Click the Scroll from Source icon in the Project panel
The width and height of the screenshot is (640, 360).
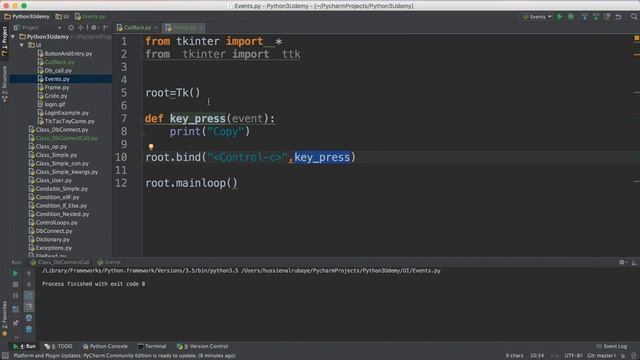click(71, 28)
